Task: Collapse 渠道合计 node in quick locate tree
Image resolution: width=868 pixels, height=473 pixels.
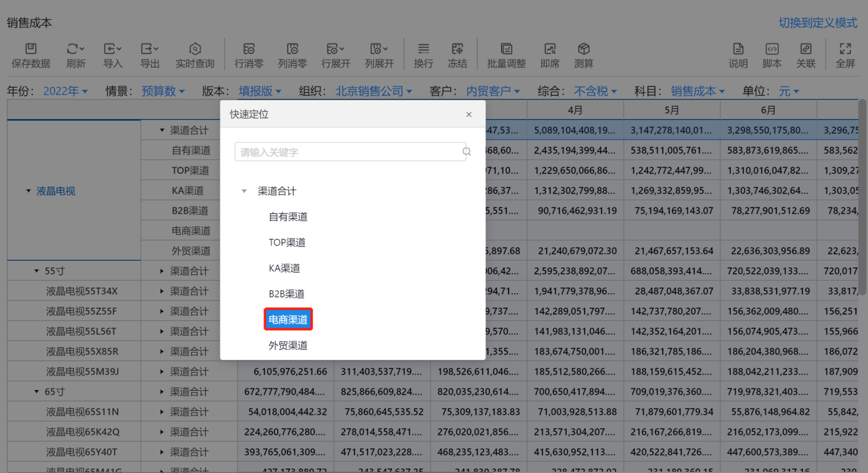Action: tap(244, 191)
